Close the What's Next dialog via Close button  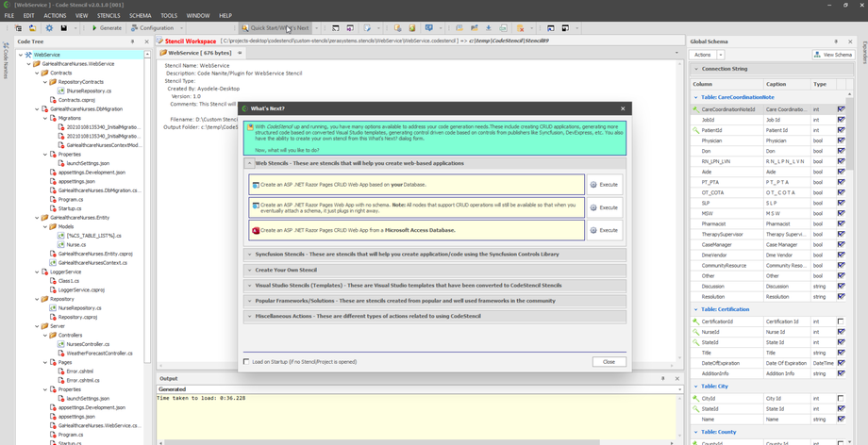pos(609,361)
